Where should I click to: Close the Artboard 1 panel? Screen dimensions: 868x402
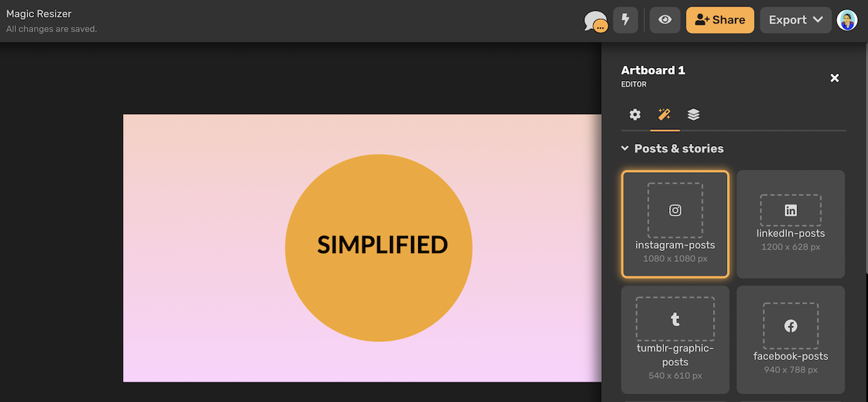(835, 77)
